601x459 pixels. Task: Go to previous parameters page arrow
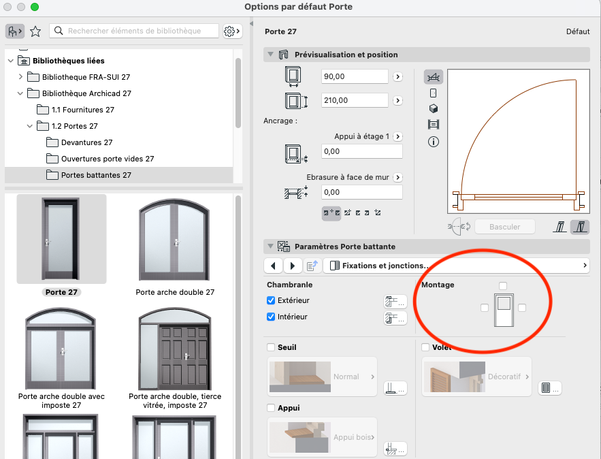[273, 266]
